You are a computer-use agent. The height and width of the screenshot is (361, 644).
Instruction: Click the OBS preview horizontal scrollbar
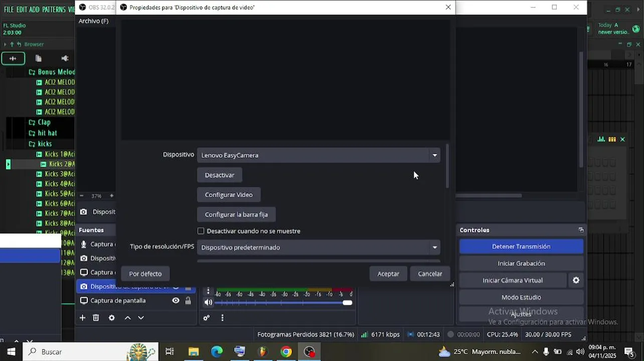(x=489, y=196)
